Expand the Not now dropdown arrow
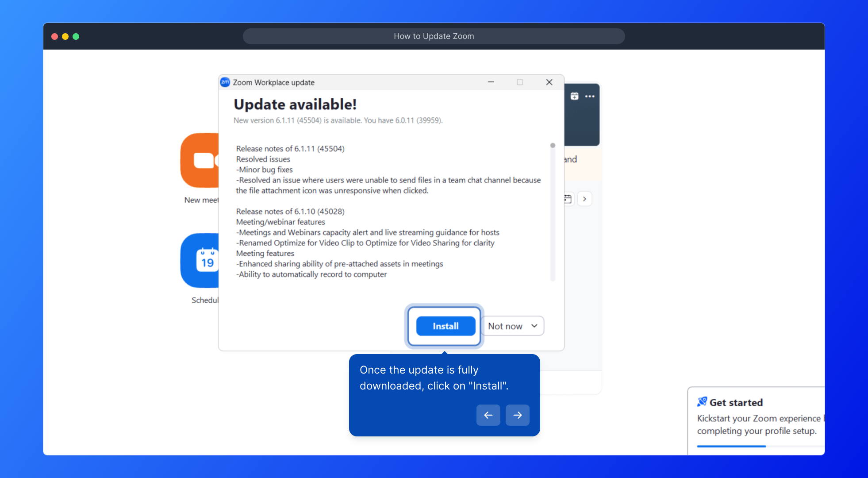This screenshot has width=868, height=478. [534, 326]
